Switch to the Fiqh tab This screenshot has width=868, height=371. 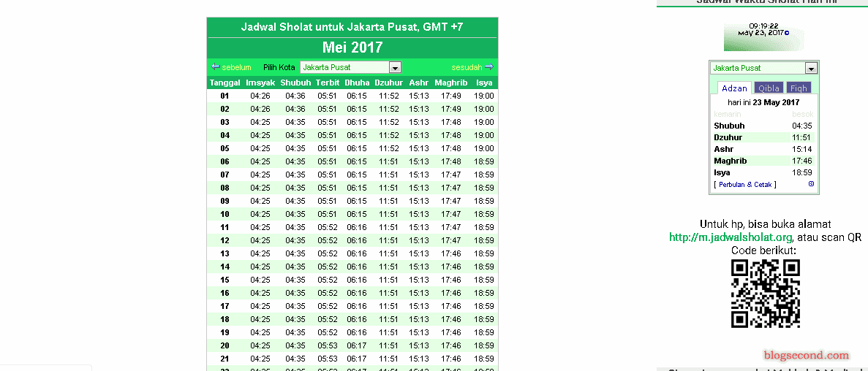799,88
